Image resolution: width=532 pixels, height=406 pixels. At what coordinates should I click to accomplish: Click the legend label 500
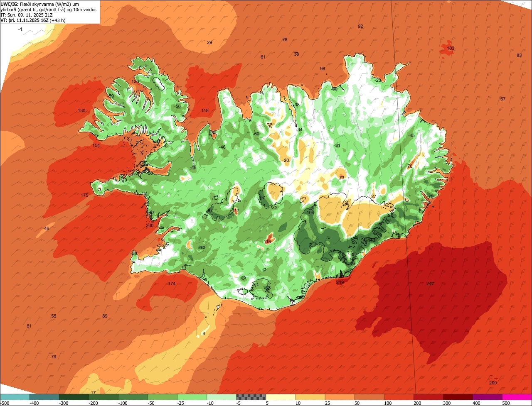click(505, 403)
